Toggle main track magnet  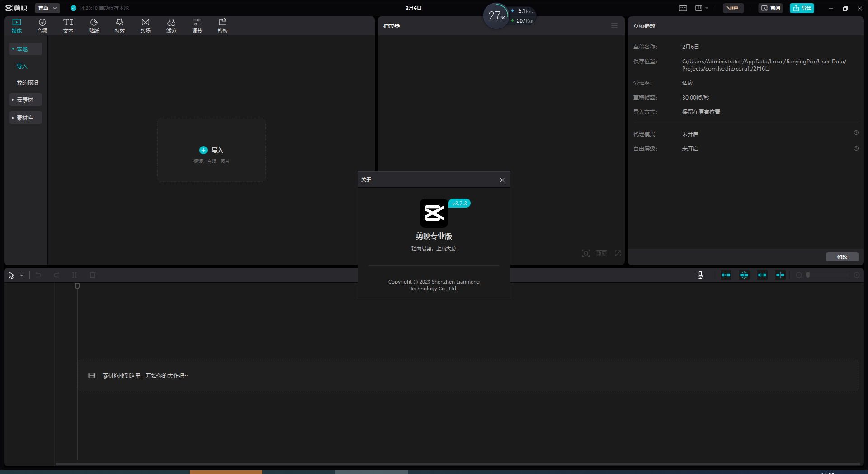pos(726,275)
